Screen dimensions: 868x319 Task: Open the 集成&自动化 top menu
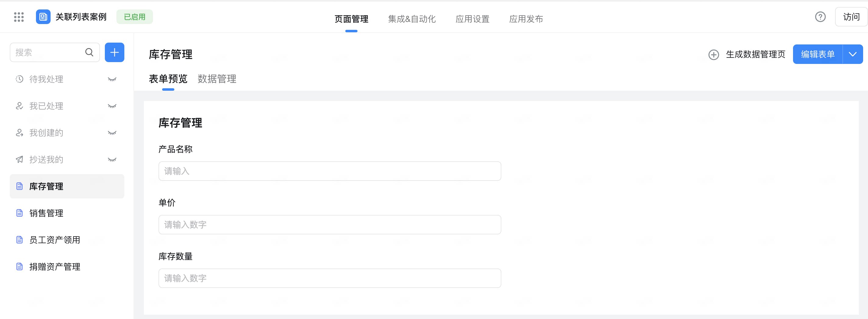click(412, 19)
